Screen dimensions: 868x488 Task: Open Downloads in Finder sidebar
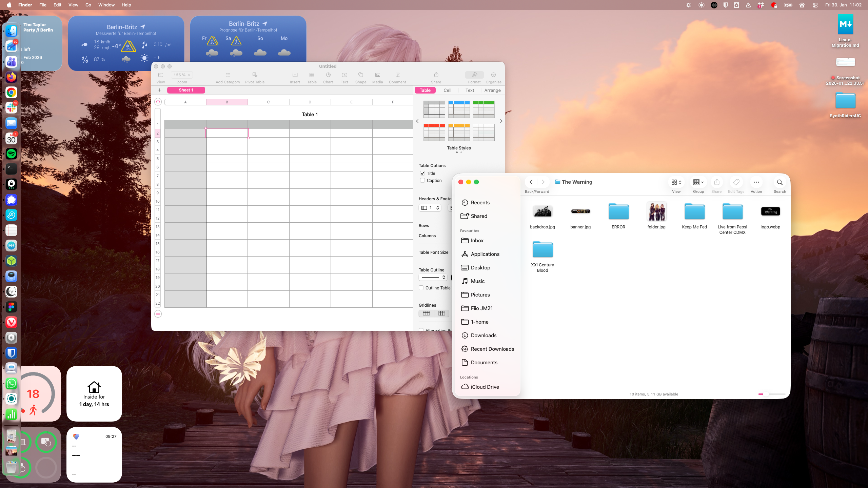coord(483,335)
